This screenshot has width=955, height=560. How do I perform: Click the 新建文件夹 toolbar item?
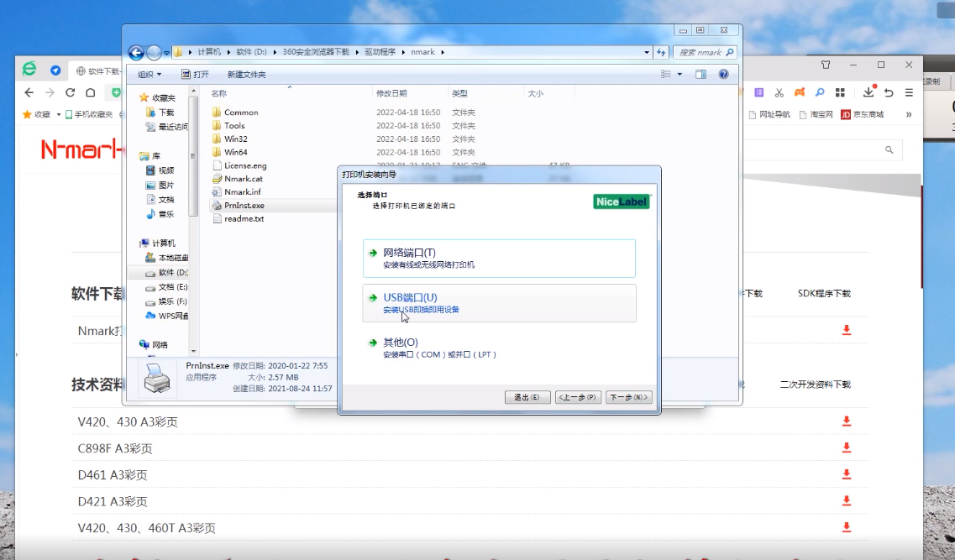pyautogui.click(x=246, y=75)
